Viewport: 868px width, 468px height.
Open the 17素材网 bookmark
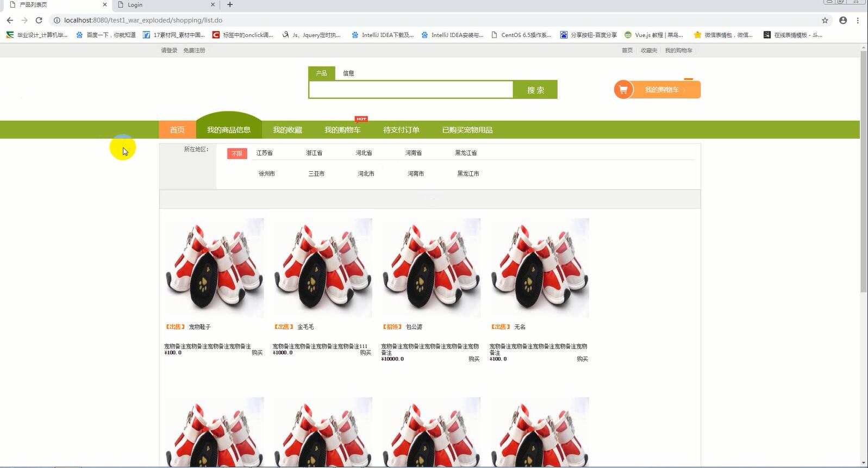[174, 35]
